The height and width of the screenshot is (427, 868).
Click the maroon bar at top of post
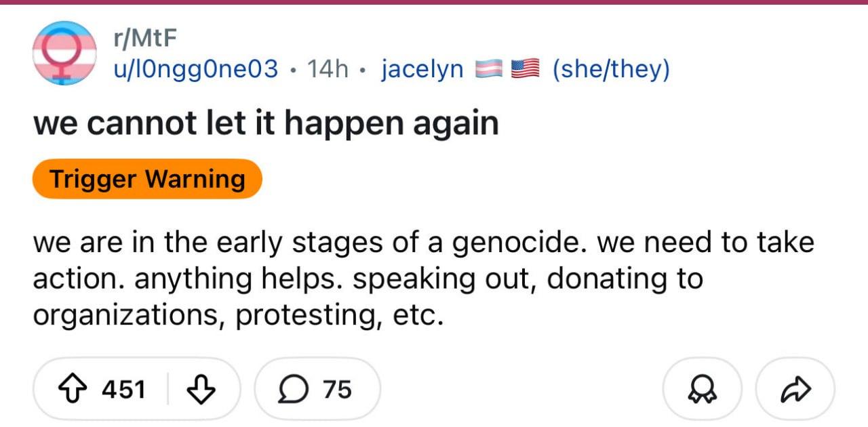tap(434, 2)
